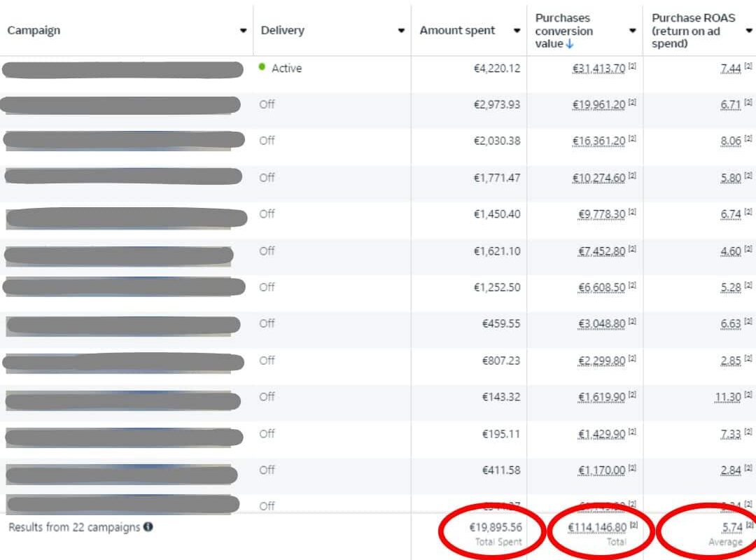Expand the Purchase ROAS column menu arrow
The image size is (756, 560).
pos(748,31)
